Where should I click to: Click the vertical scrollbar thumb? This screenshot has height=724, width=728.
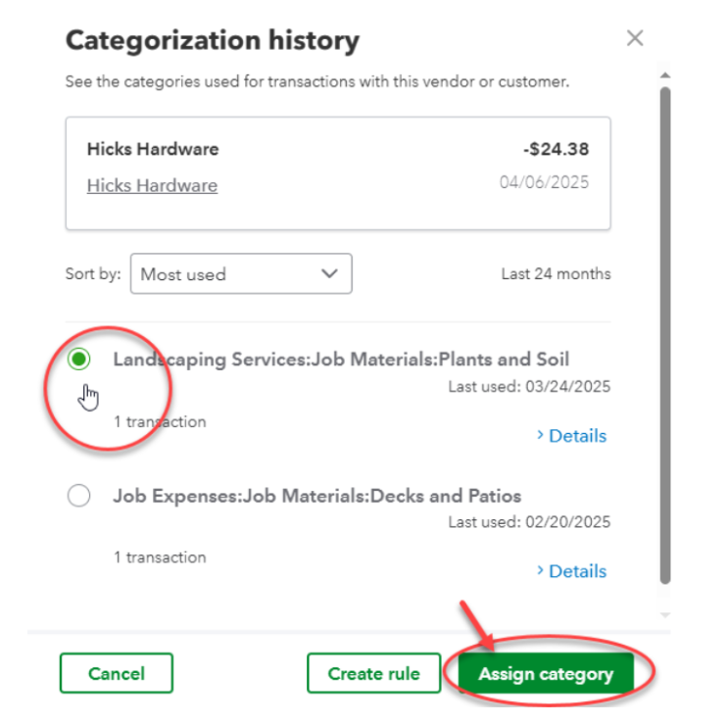(x=665, y=335)
